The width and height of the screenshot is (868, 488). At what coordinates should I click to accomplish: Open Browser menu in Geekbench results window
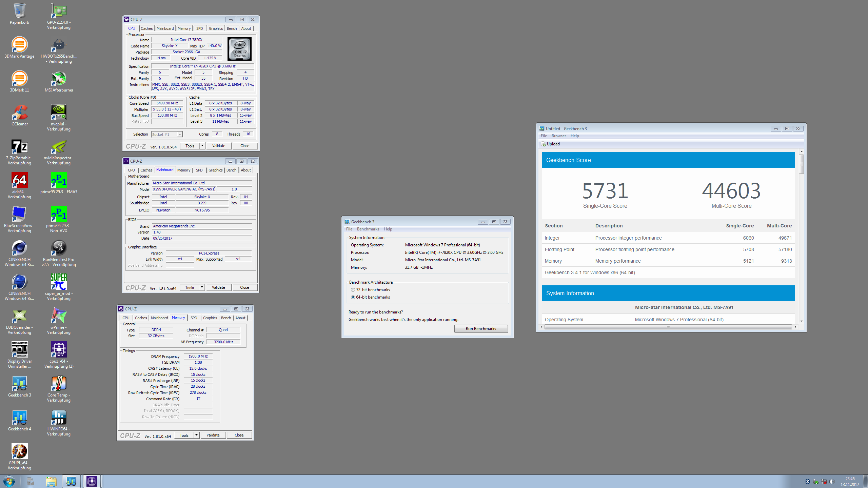(x=558, y=136)
